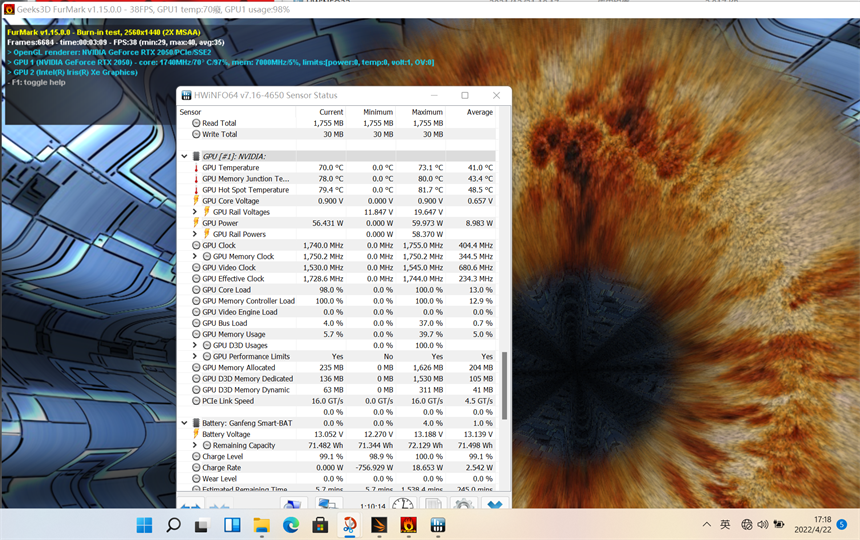The height and width of the screenshot is (540, 860).
Task: Select the GPU Hot Spot Temperature row
Action: pos(336,190)
